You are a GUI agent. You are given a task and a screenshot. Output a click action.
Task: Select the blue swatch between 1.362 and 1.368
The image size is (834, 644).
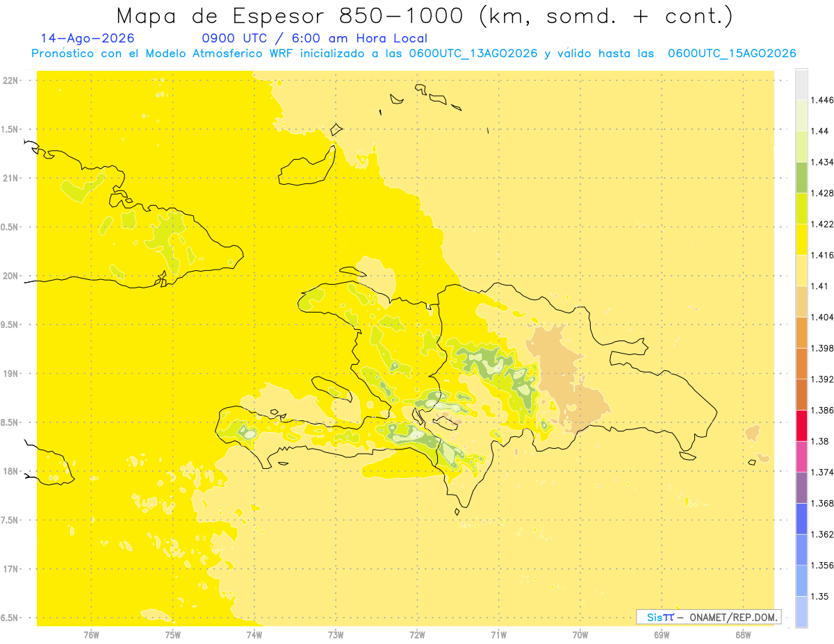[801, 518]
